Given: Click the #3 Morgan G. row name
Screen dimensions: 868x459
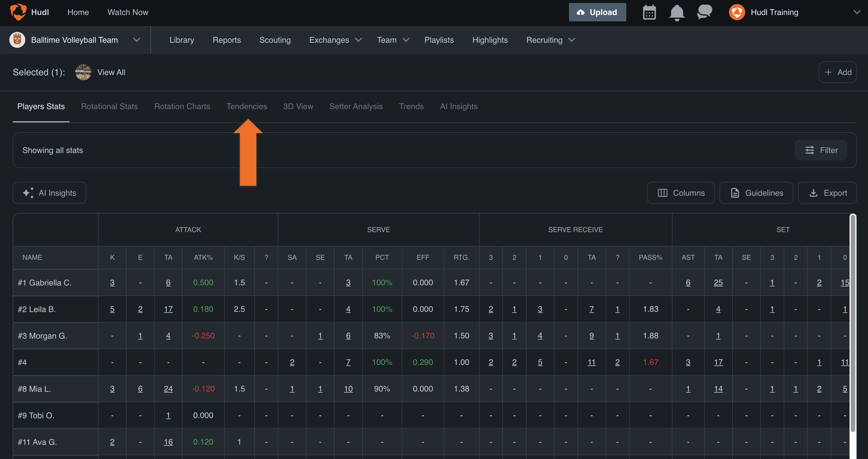Looking at the screenshot, I should tap(42, 336).
